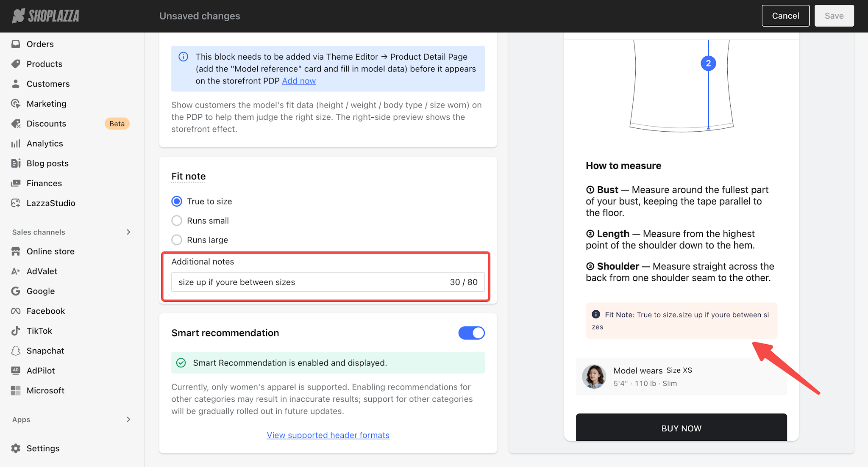Select the Runs small fit note

(177, 221)
